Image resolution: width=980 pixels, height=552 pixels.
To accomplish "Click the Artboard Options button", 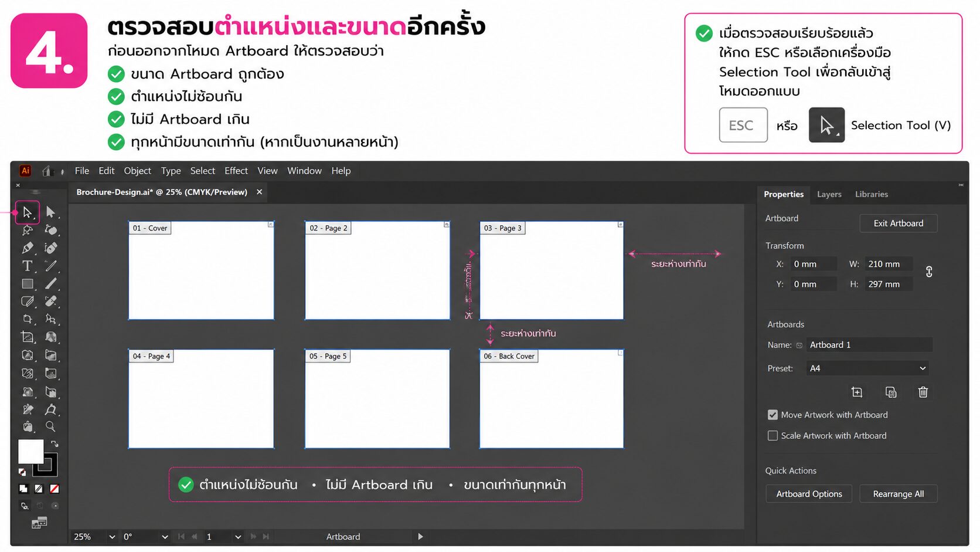I will coord(809,494).
